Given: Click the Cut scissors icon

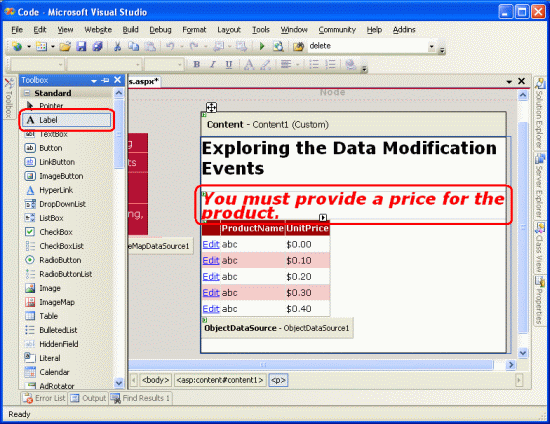Looking at the screenshot, I should [117, 46].
